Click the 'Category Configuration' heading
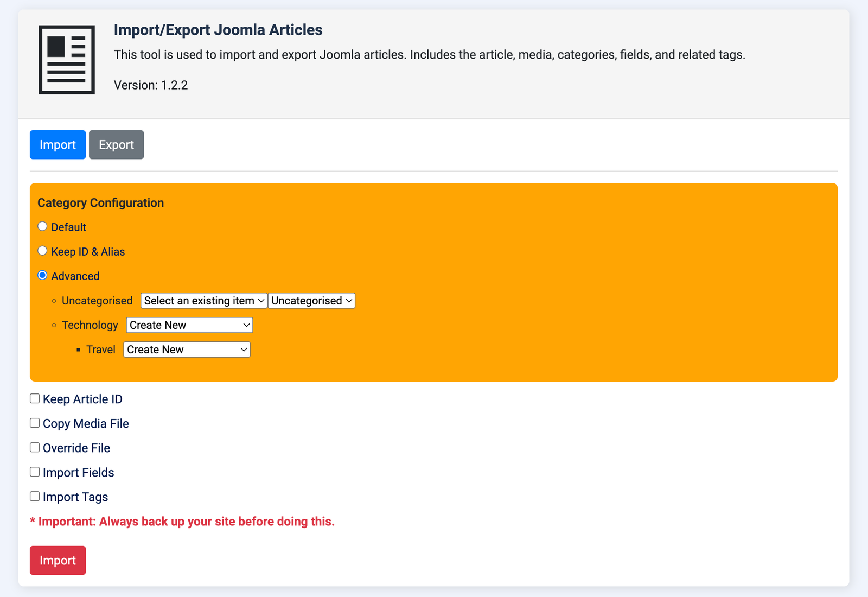The width and height of the screenshot is (868, 597). [100, 203]
